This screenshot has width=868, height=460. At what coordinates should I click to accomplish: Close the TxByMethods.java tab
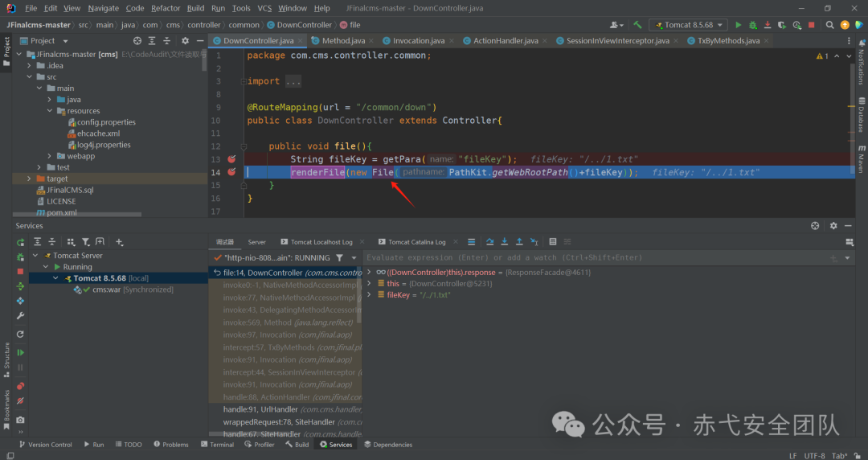pyautogui.click(x=766, y=40)
